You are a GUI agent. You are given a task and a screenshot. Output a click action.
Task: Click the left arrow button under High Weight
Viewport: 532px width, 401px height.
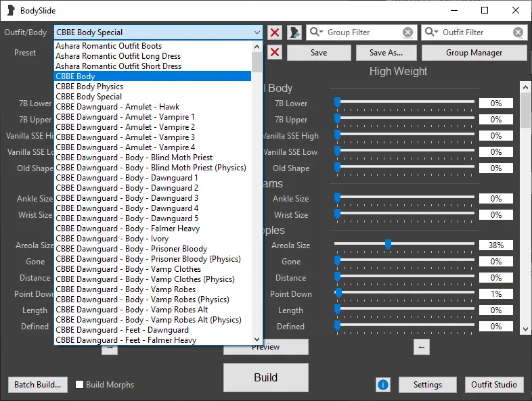click(422, 347)
